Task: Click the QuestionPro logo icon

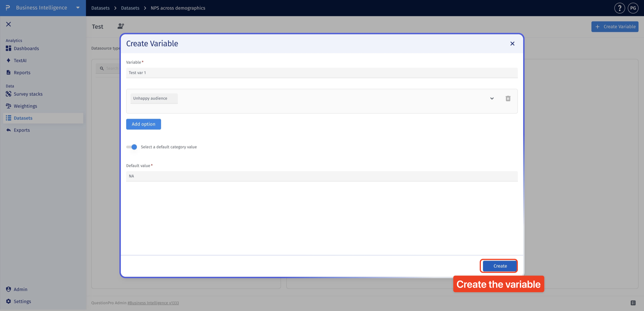Action: (8, 8)
